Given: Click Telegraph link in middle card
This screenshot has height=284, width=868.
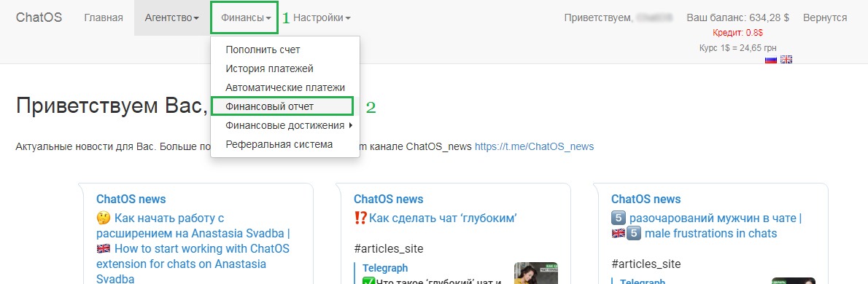Looking at the screenshot, I should 385,268.
